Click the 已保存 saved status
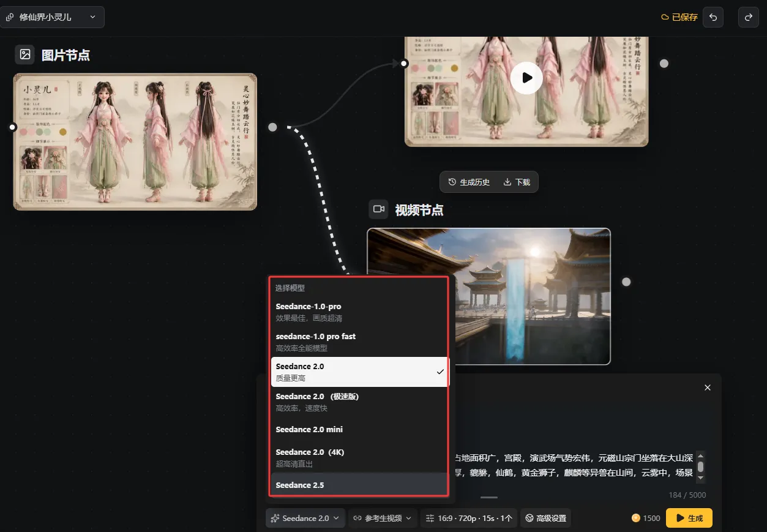The image size is (767, 532). pyautogui.click(x=679, y=17)
